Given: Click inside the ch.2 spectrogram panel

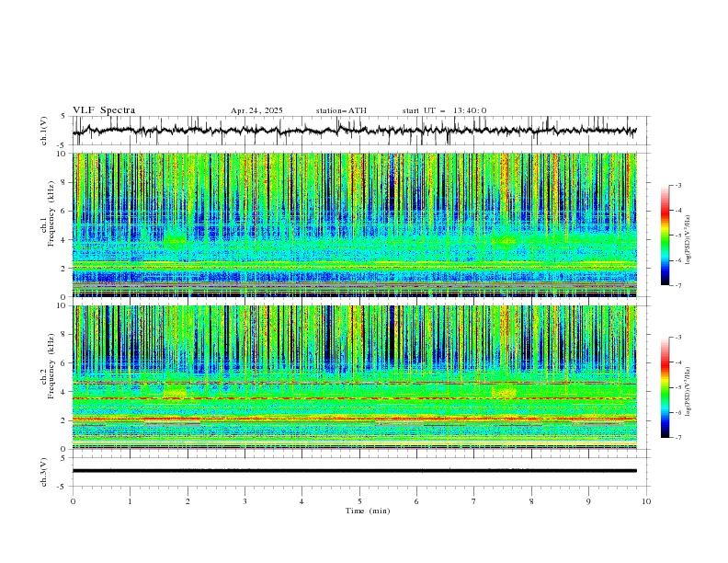Looking at the screenshot, I should click(354, 377).
